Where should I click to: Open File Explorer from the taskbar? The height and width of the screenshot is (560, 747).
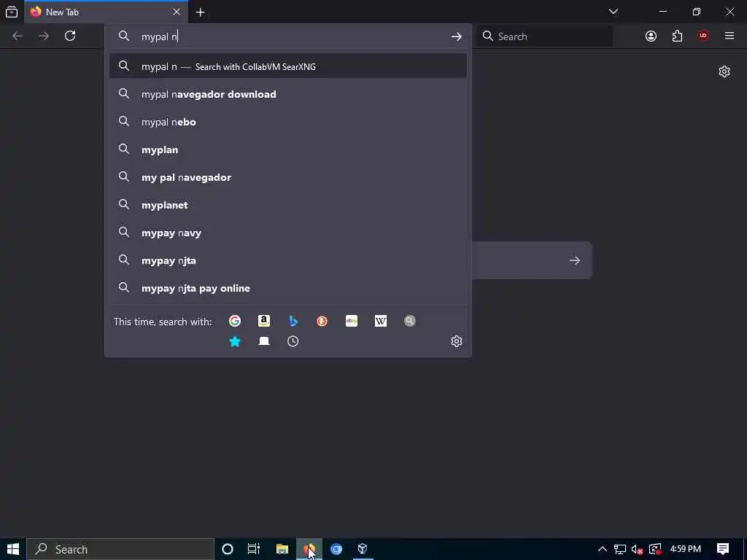point(282,549)
